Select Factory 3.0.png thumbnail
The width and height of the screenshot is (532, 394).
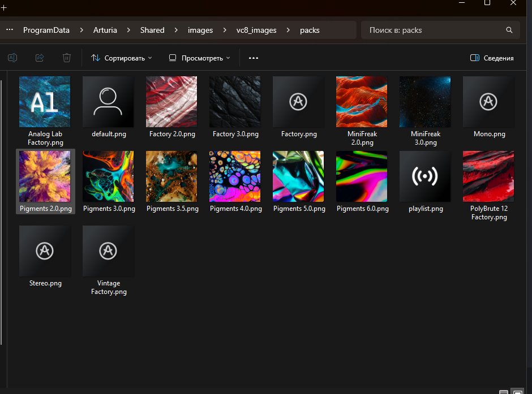tap(235, 102)
